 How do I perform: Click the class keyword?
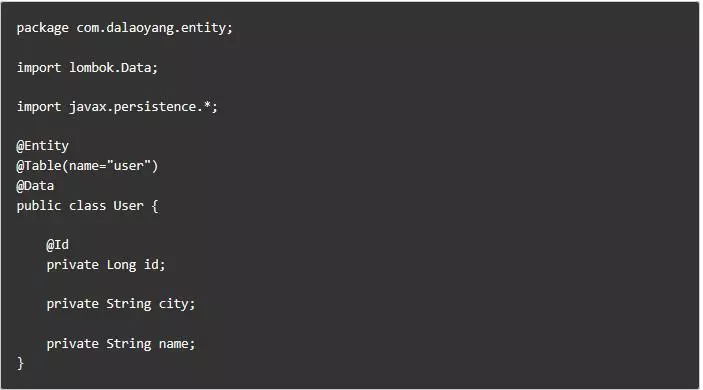87,206
